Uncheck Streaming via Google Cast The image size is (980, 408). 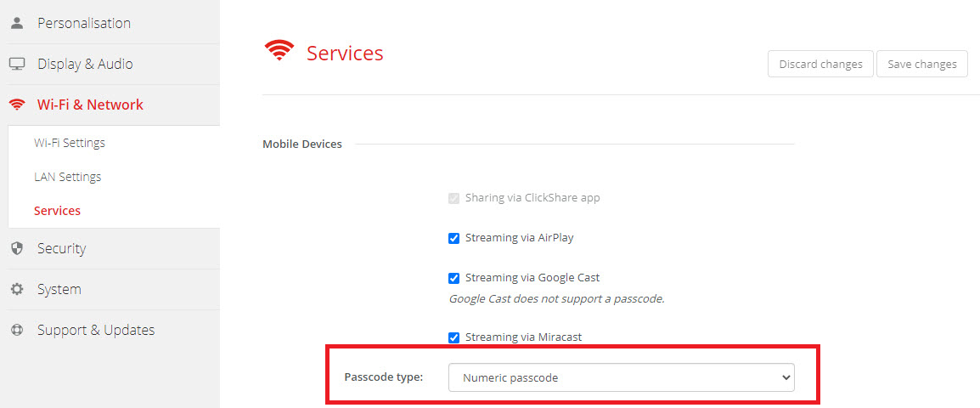(453, 278)
